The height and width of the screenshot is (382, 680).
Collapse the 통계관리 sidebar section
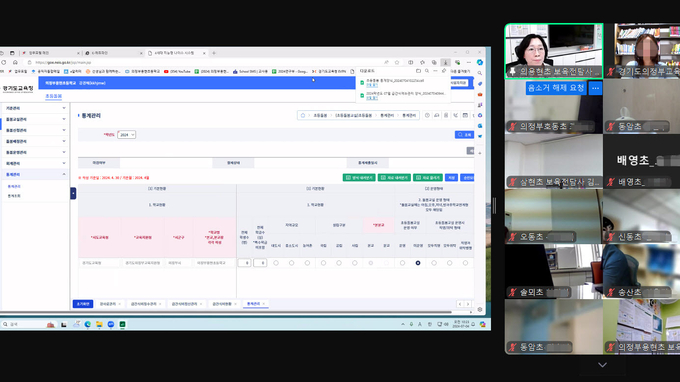tap(35, 174)
